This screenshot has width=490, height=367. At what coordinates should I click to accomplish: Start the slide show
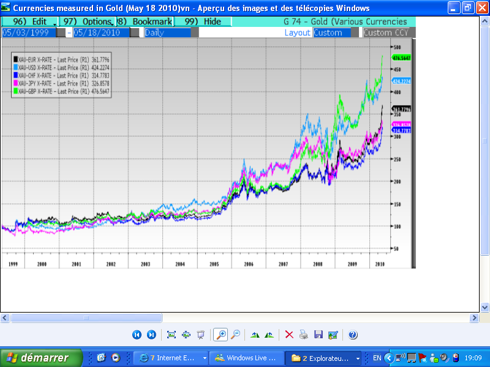(x=201, y=335)
